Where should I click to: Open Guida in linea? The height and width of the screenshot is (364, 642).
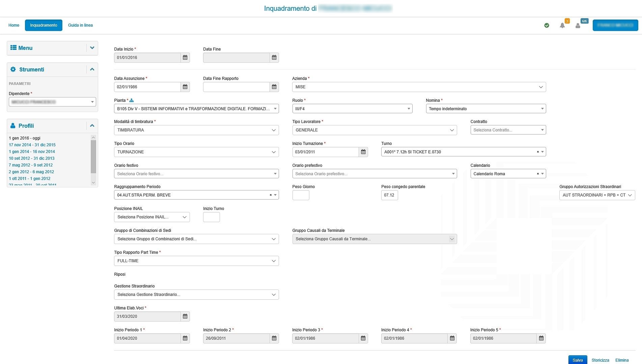pos(80,25)
